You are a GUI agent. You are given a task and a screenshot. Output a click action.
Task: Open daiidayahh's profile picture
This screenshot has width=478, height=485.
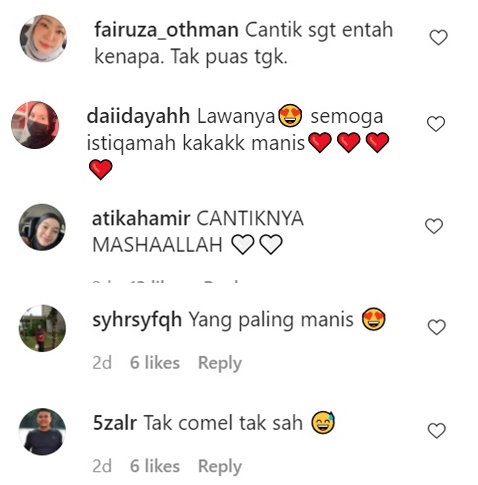click(x=35, y=125)
